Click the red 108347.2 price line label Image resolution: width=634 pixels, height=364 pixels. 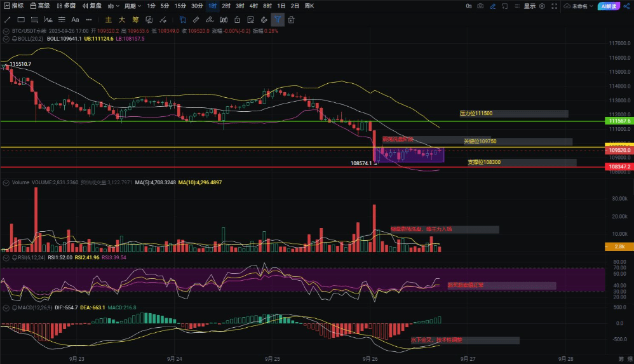pyautogui.click(x=619, y=166)
